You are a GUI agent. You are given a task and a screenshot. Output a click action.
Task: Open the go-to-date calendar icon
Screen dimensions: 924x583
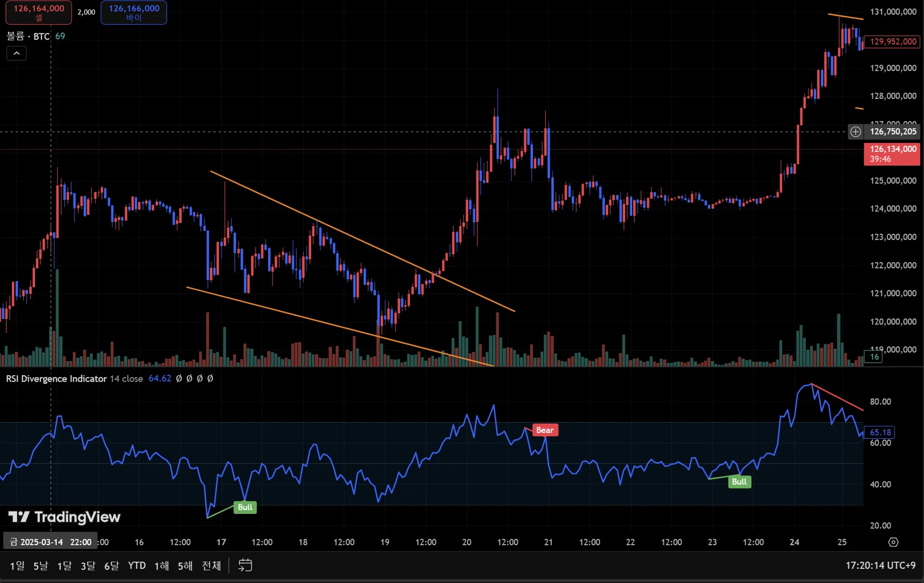(245, 565)
